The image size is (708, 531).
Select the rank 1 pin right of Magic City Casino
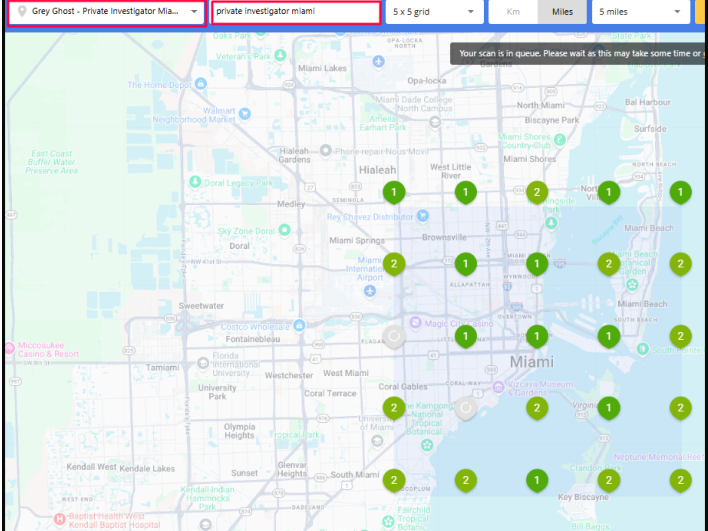click(x=466, y=336)
